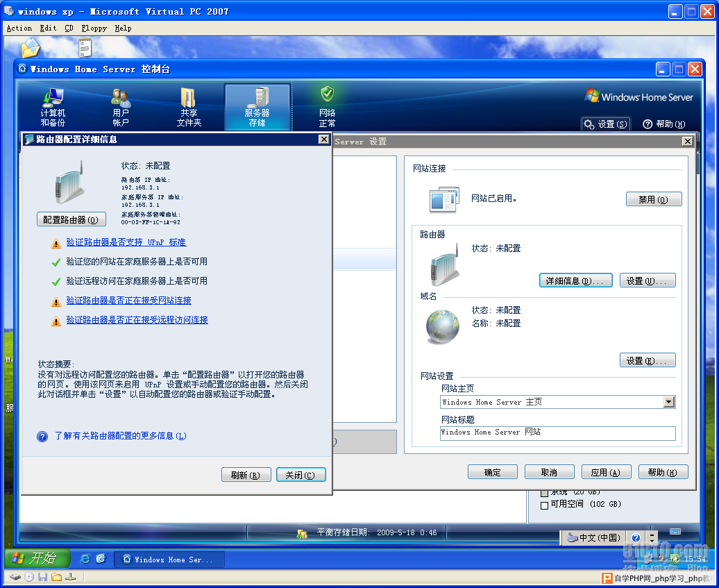Click the notepad document icon on the desktop
Screen dimensions: 719x588
(x=85, y=48)
